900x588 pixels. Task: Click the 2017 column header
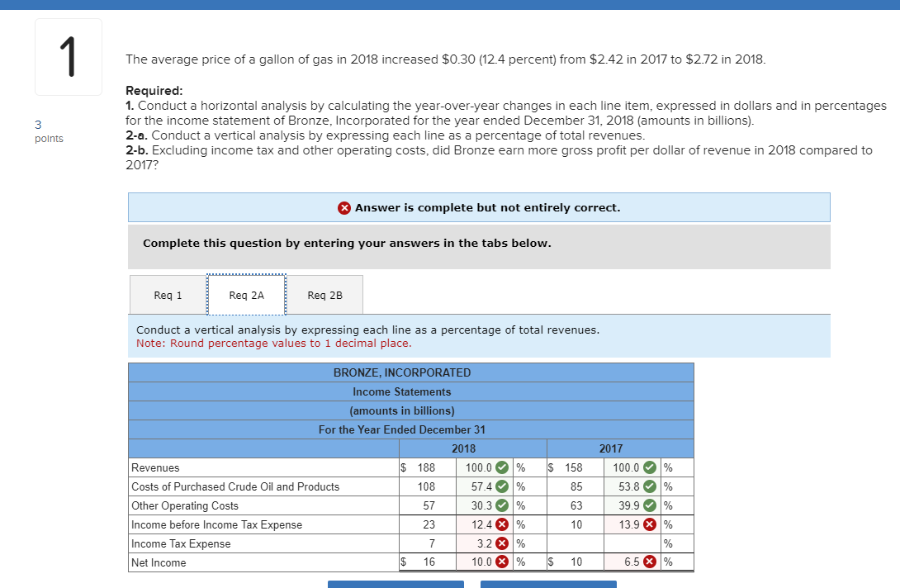[611, 448]
